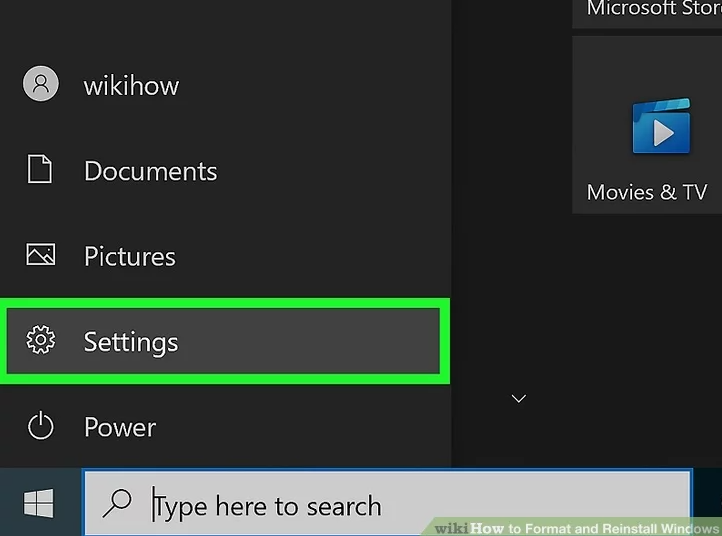The height and width of the screenshot is (536, 722).
Task: Open Settings via its text label
Action: (x=131, y=342)
